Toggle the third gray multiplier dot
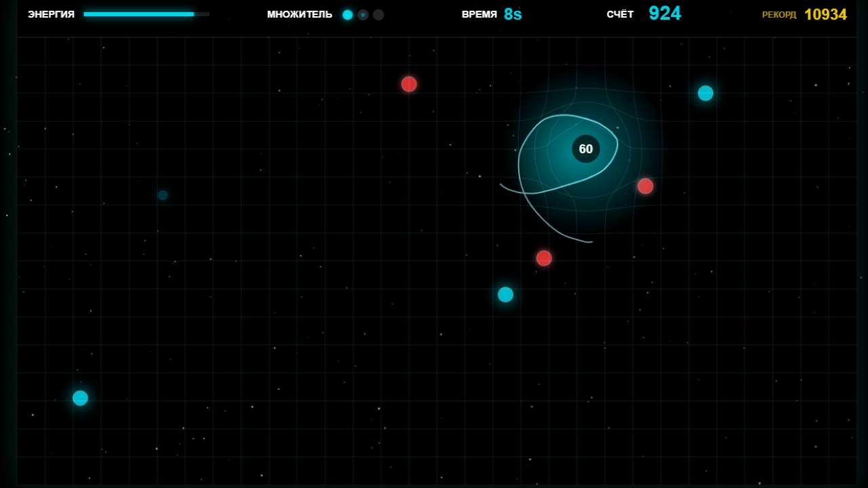This screenshot has height=488, width=868. pos(378,14)
